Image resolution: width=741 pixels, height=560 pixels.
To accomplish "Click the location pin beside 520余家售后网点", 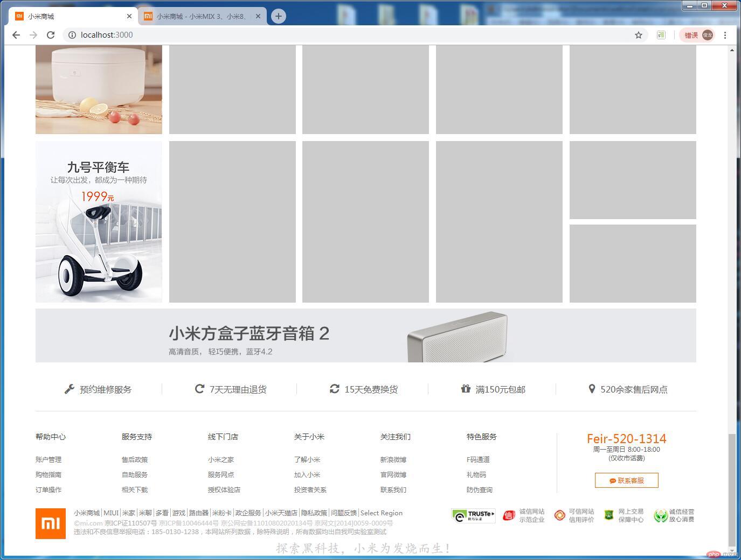I will 592,389.
